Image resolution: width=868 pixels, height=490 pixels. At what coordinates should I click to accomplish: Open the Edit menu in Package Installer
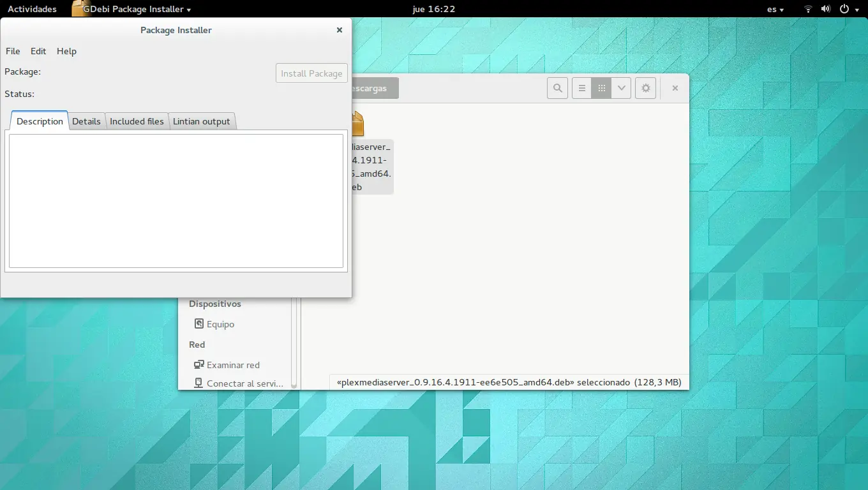[x=38, y=51]
